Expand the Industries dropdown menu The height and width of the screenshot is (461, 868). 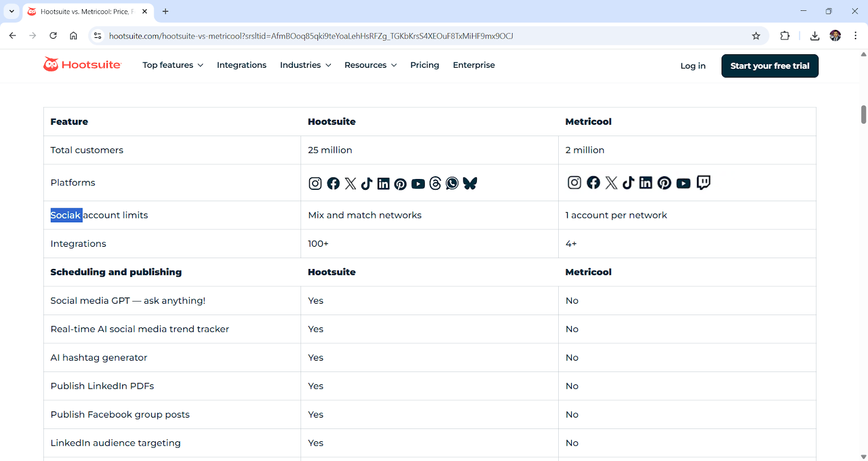[305, 65]
